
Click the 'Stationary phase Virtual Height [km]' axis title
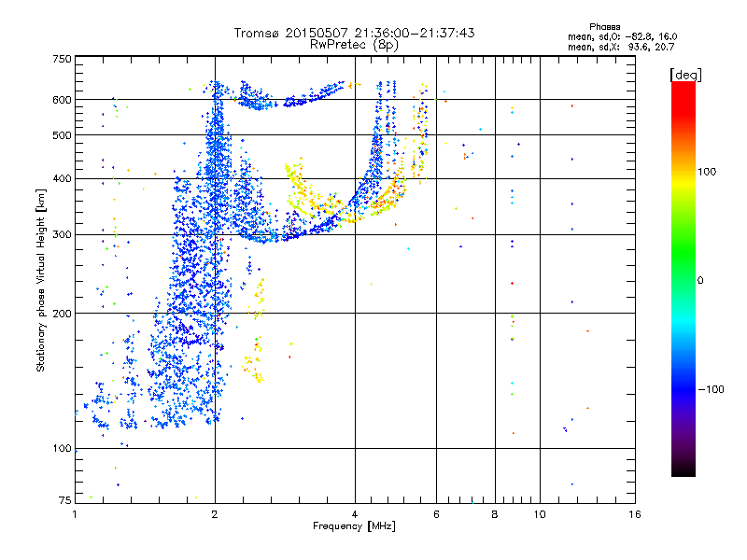click(40, 280)
